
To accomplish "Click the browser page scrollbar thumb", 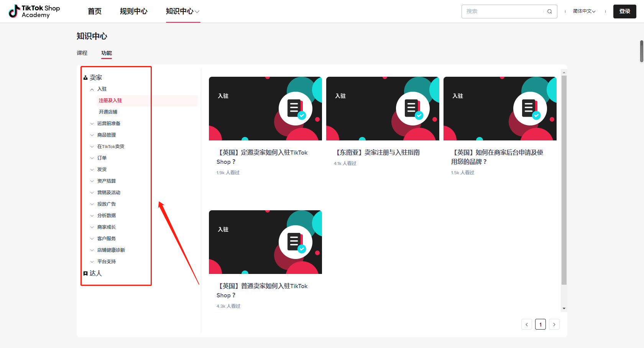I will click(x=642, y=51).
